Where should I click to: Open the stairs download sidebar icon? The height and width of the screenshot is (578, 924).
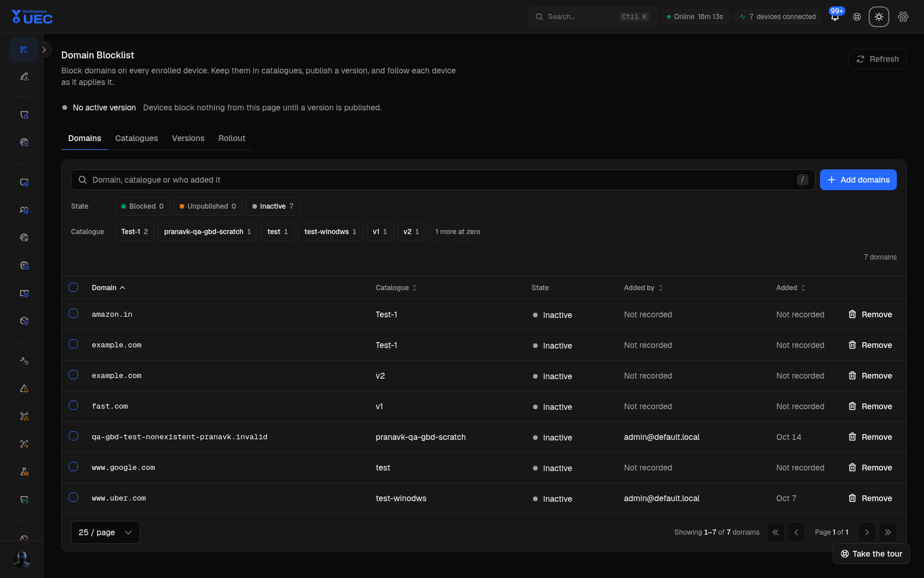coord(24,76)
